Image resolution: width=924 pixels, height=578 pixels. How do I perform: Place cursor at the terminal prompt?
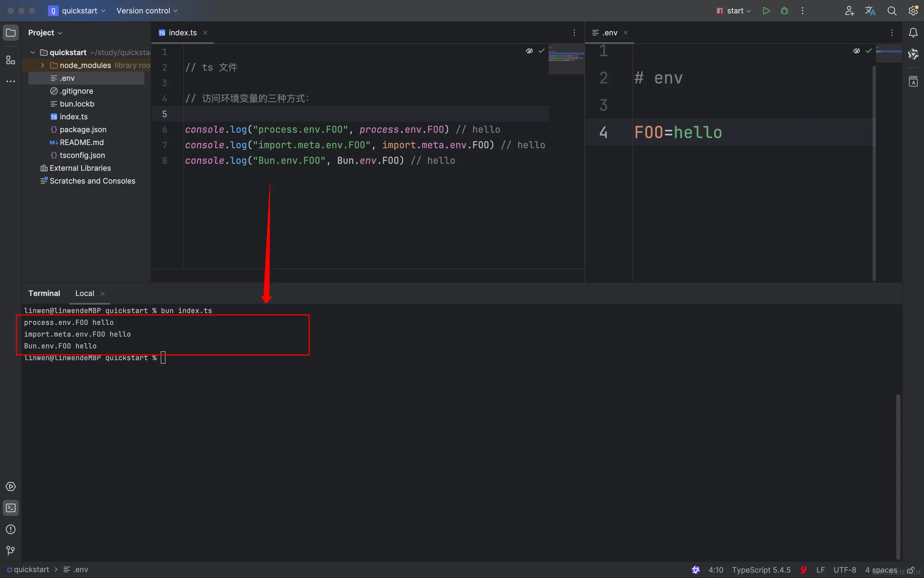tap(163, 358)
